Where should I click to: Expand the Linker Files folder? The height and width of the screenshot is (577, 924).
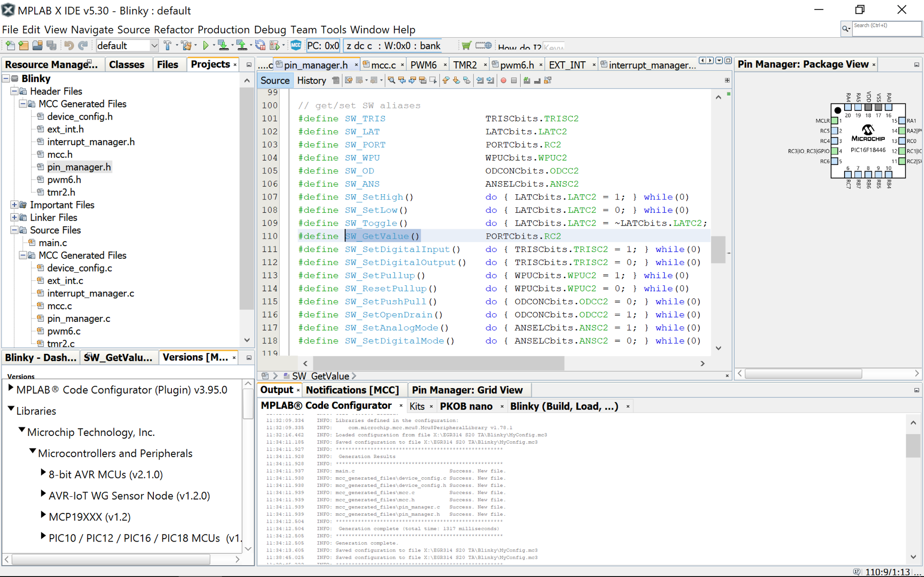coord(14,218)
